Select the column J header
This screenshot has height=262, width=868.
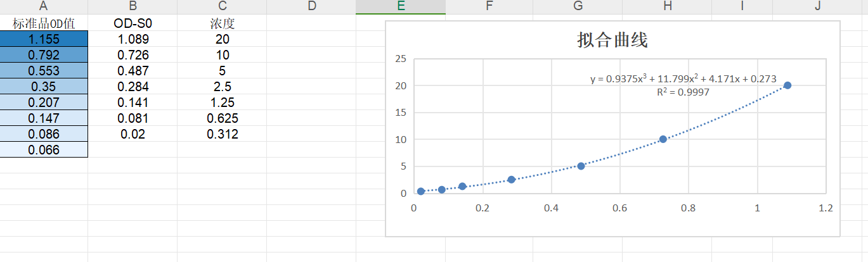pos(817,6)
